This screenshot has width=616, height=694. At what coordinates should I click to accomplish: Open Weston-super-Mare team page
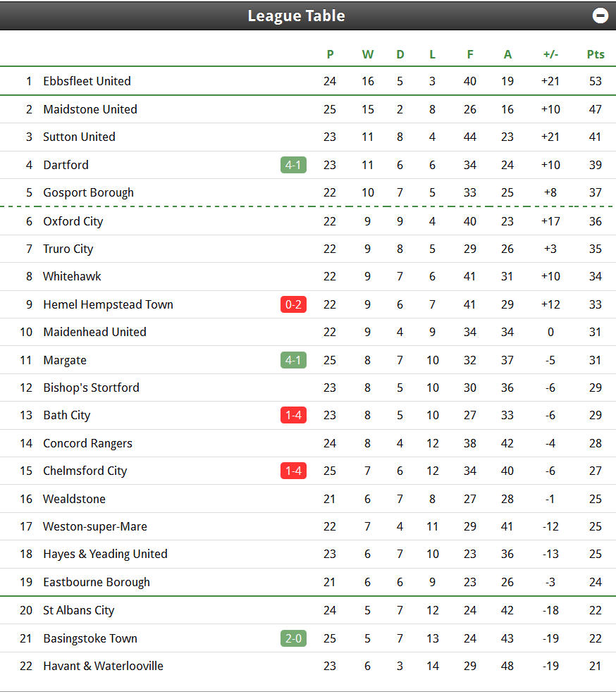click(94, 526)
